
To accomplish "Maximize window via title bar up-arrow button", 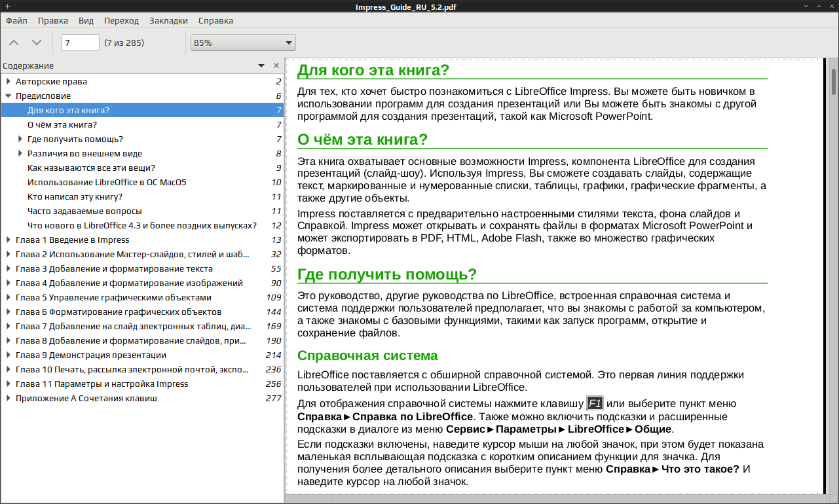I will [x=820, y=6].
